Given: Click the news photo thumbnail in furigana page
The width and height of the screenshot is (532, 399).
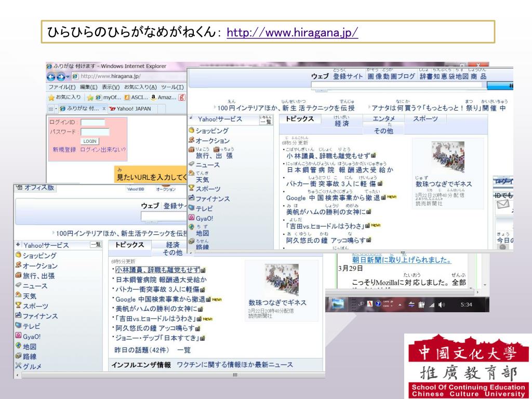Looking at the screenshot, I should pos(448,157).
